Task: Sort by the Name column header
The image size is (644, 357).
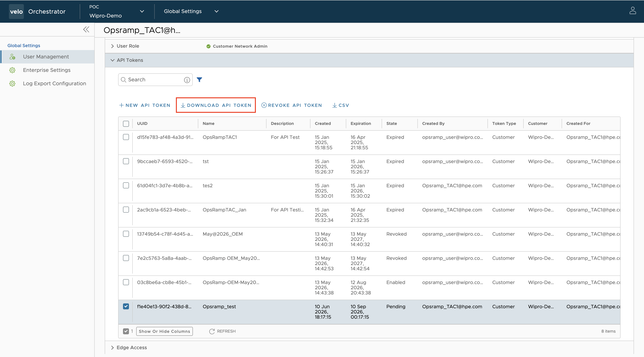Action: click(209, 124)
